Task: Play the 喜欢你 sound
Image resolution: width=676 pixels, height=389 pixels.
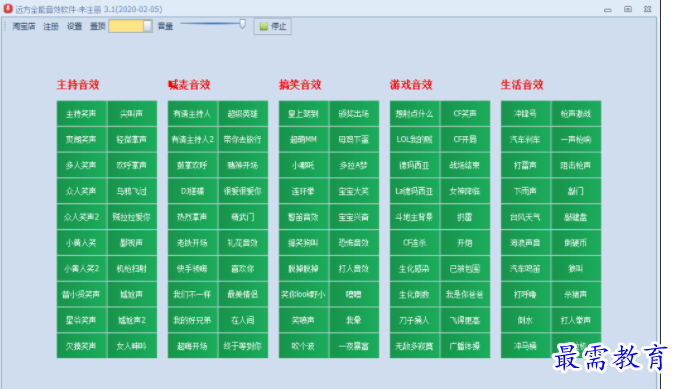Action: (x=243, y=269)
